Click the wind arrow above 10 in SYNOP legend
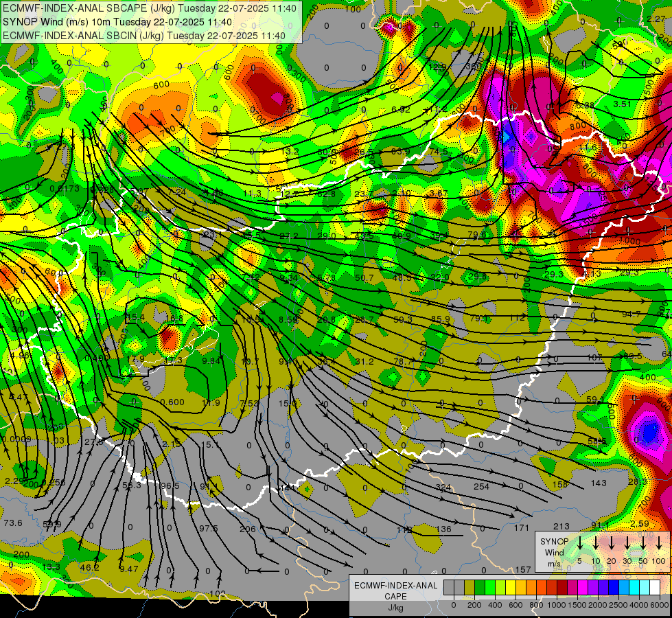672x618 pixels. 595,542
